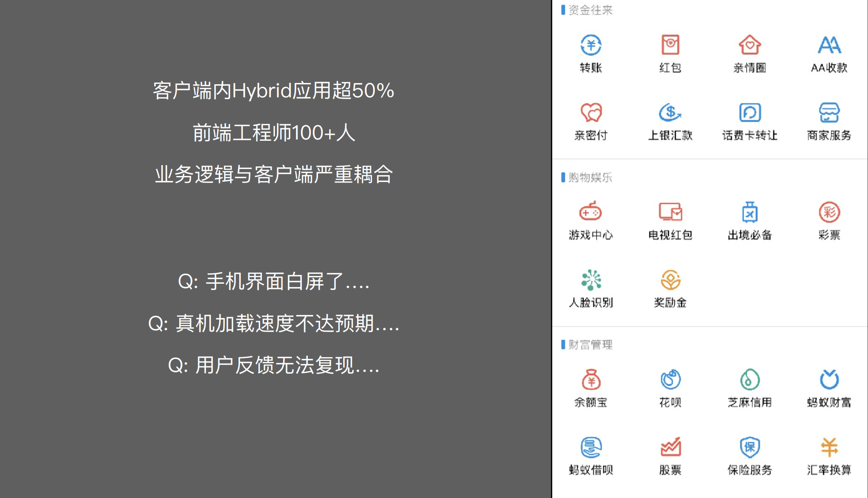The width and height of the screenshot is (868, 498).
Task: Tap 出境必备 luggage icon
Action: (750, 212)
